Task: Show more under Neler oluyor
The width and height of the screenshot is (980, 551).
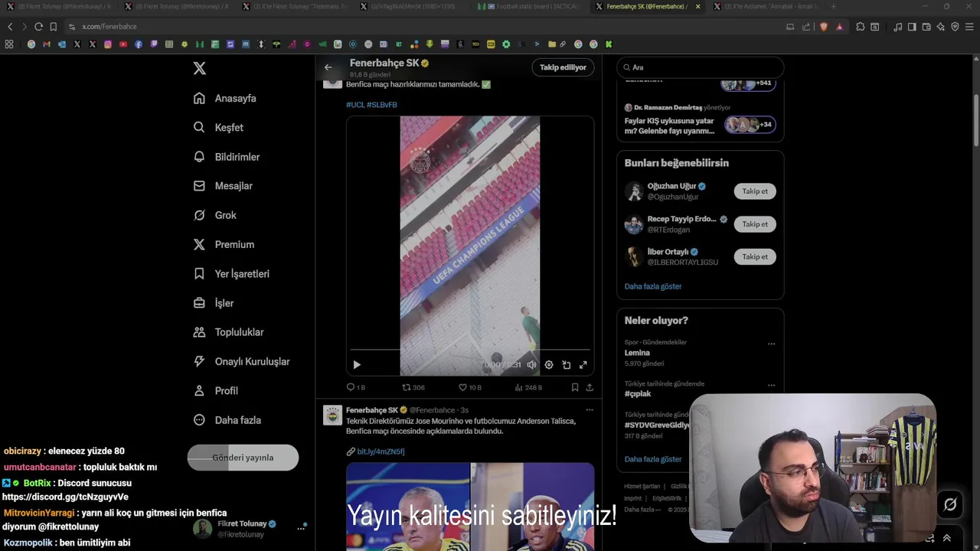Action: (x=653, y=459)
